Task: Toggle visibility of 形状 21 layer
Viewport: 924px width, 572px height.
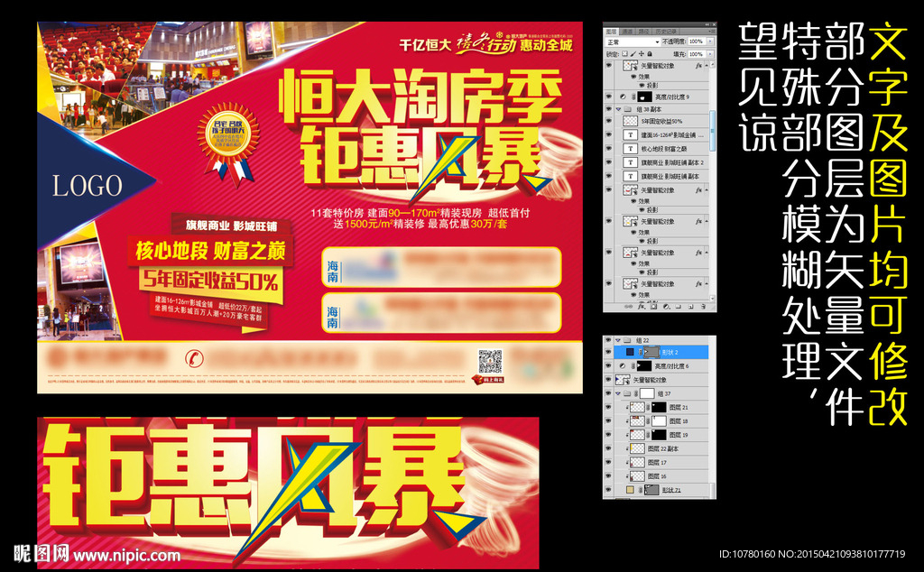Action: click(x=608, y=490)
